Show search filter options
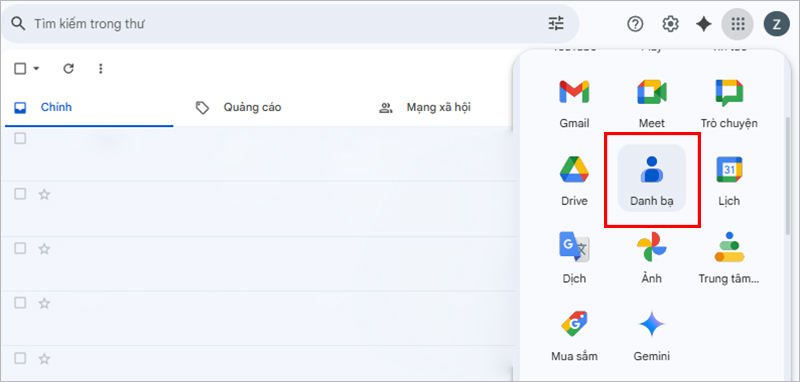This screenshot has height=382, width=800. 556,23
